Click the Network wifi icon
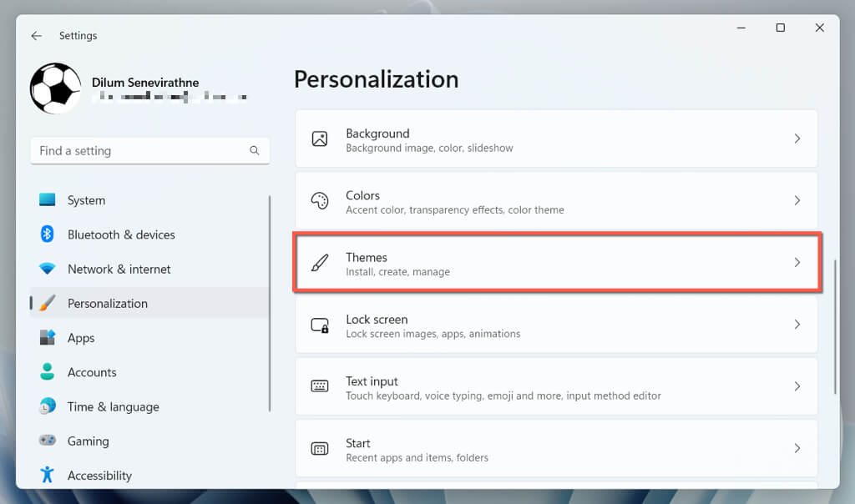Screen dimensions: 855x504 (x=48, y=269)
